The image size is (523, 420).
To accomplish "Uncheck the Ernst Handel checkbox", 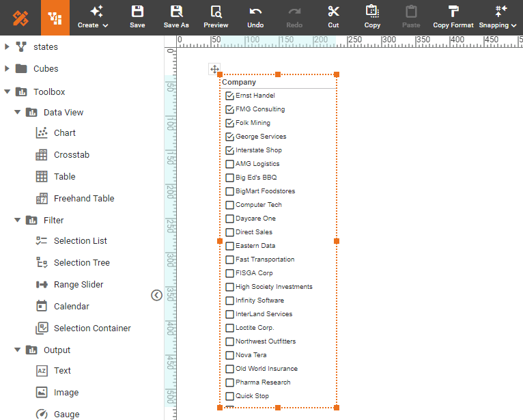I will [229, 96].
